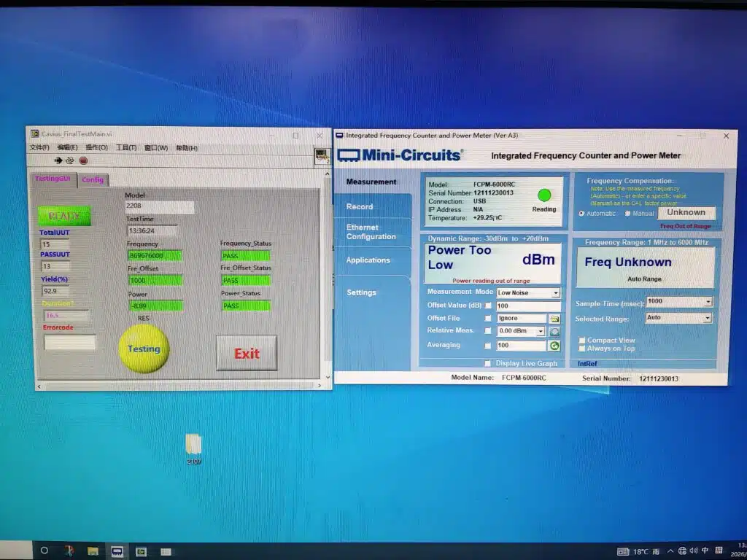Click the Cortana circle in the taskbar

(44, 551)
